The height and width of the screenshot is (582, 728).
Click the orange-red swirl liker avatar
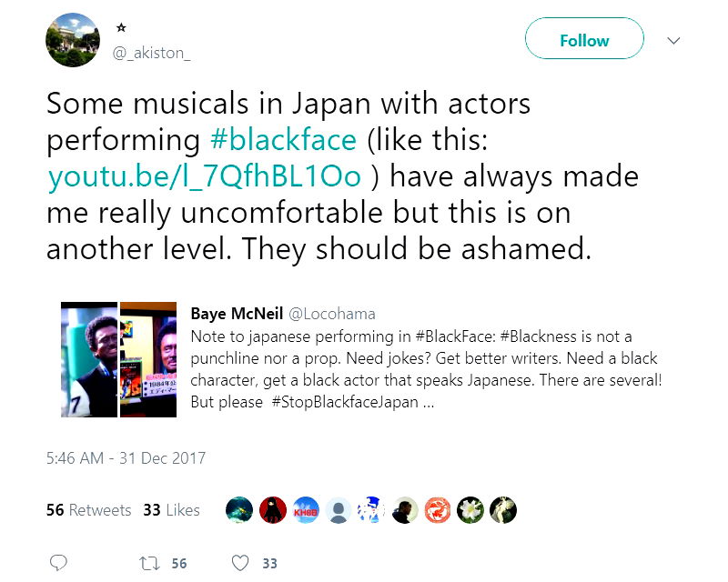click(x=438, y=510)
